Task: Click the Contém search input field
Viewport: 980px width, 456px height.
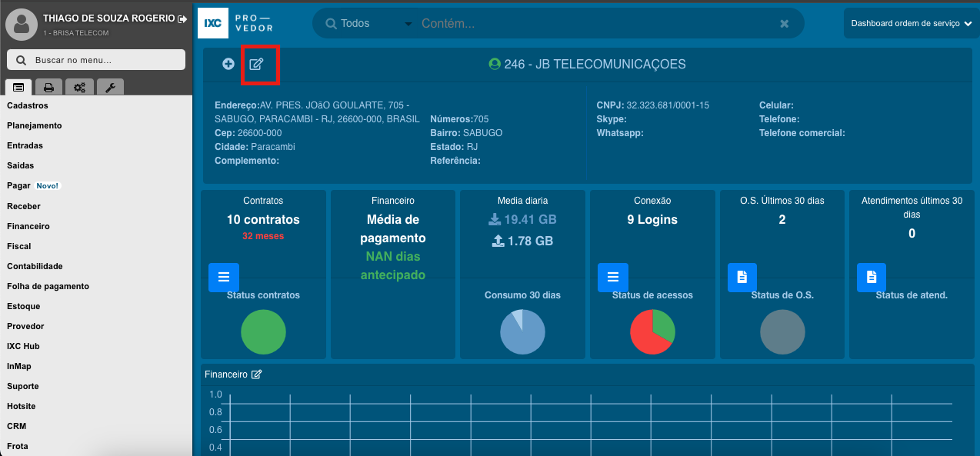Action: (592, 24)
